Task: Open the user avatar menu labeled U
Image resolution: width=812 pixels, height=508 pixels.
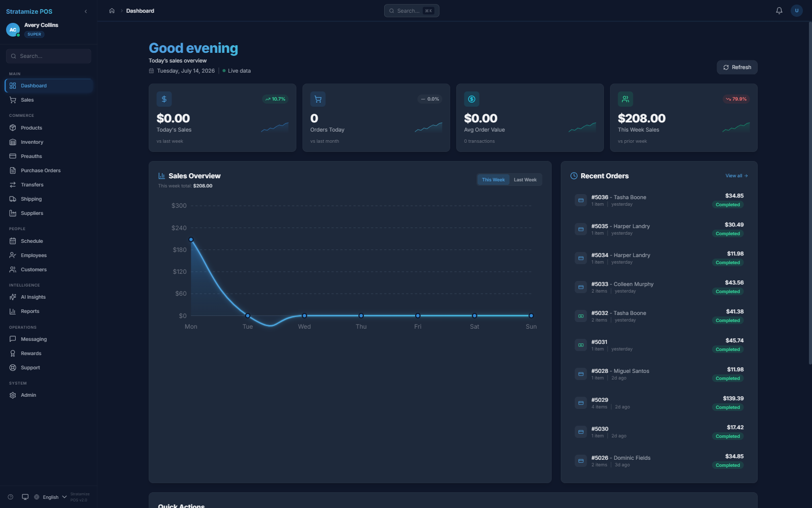Action: click(x=796, y=11)
